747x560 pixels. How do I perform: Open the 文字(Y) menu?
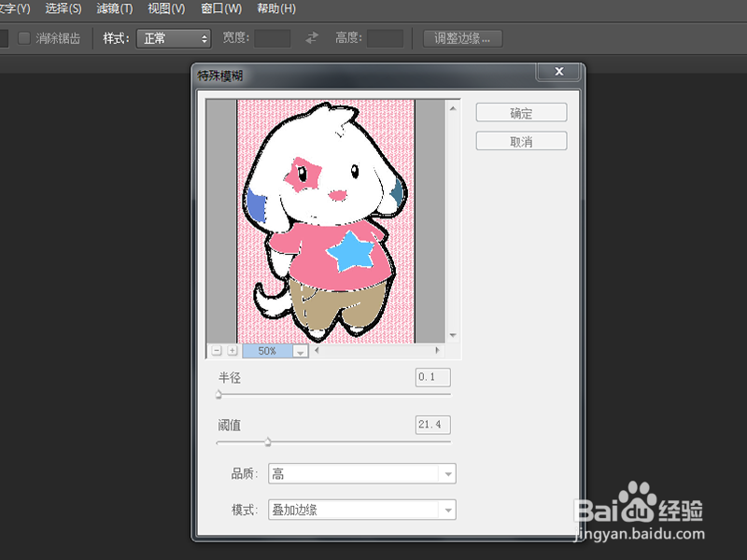tap(14, 8)
